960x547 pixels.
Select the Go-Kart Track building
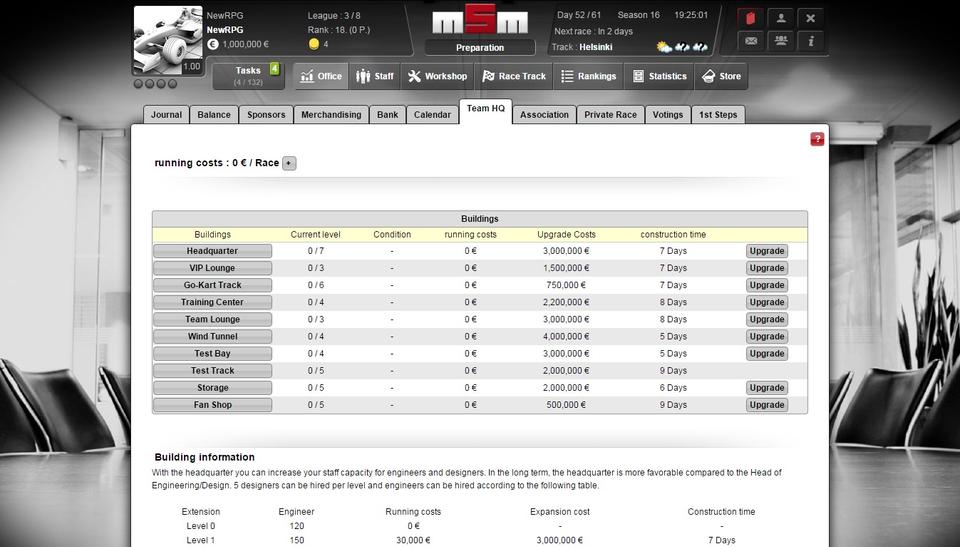pyautogui.click(x=212, y=285)
